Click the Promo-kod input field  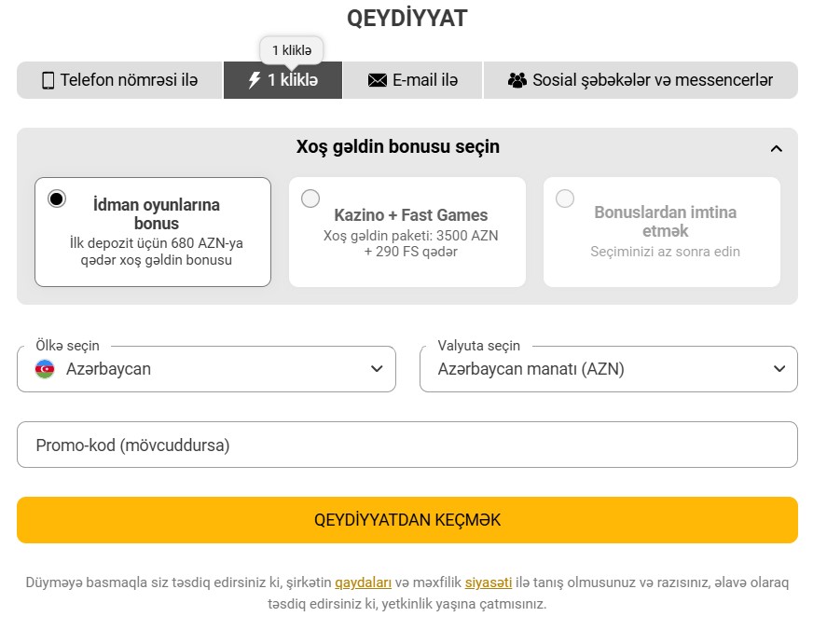coord(406,445)
